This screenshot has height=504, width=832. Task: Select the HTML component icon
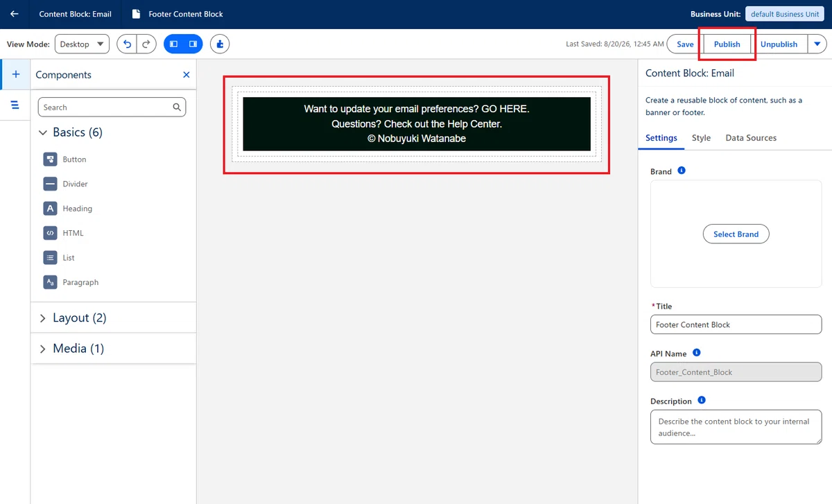[50, 233]
